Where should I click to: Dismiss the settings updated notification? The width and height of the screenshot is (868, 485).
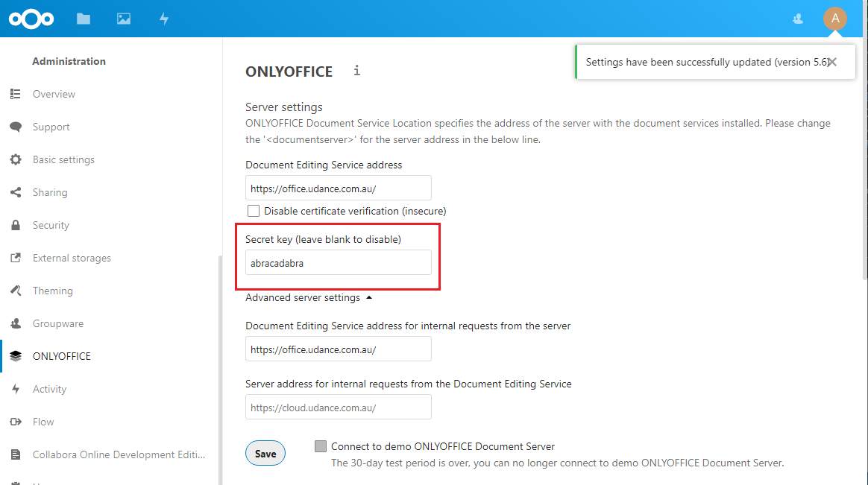[x=832, y=62]
